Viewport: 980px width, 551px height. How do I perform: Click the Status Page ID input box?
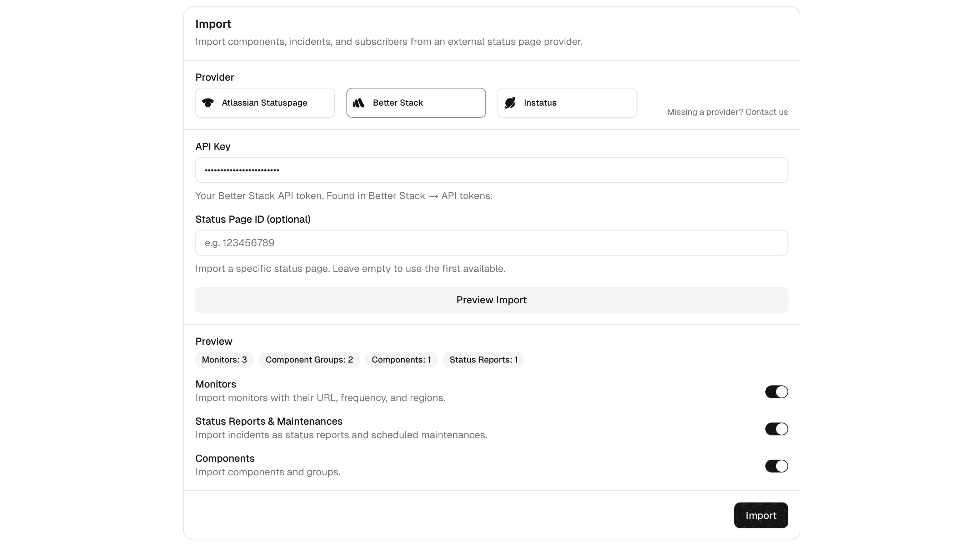[x=491, y=243]
